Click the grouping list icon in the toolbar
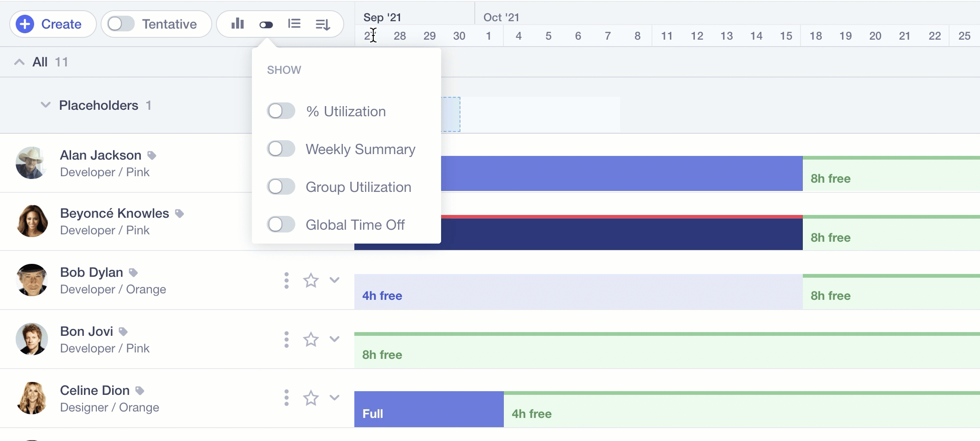The height and width of the screenshot is (441, 980). [x=294, y=24]
